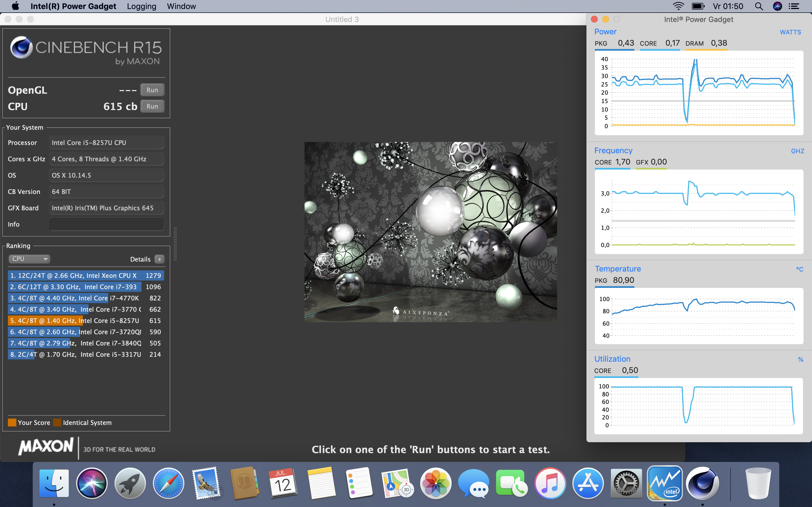Run the OpenGL benchmark

(x=152, y=90)
